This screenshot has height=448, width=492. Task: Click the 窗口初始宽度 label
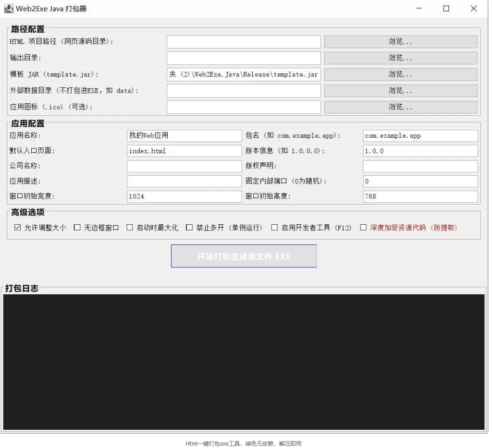(x=32, y=196)
